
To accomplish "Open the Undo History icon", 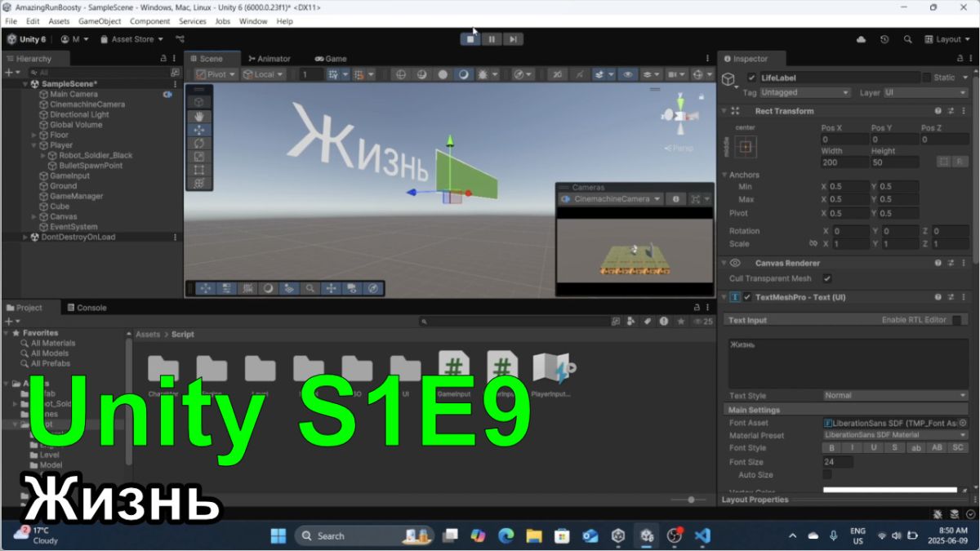I will point(884,39).
